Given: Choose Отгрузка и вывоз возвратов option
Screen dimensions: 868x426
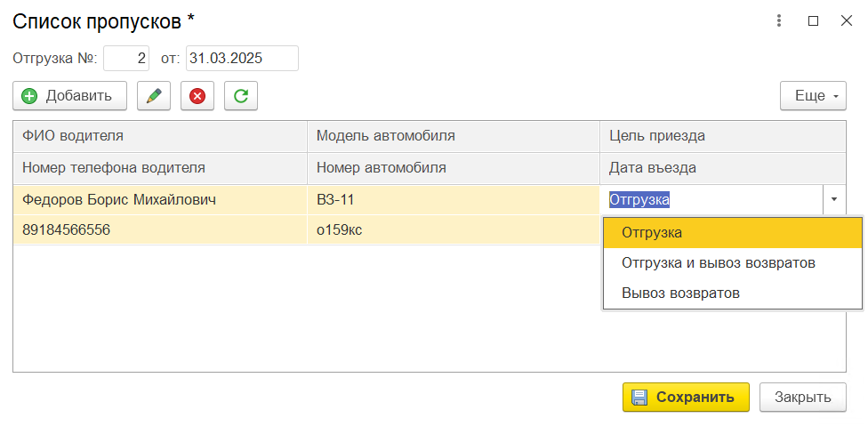Looking at the screenshot, I should point(719,263).
